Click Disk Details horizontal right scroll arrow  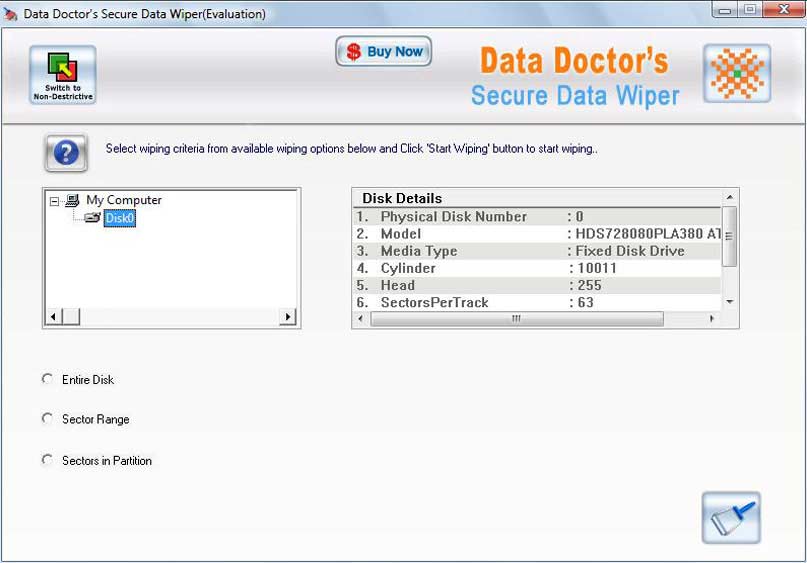(712, 319)
